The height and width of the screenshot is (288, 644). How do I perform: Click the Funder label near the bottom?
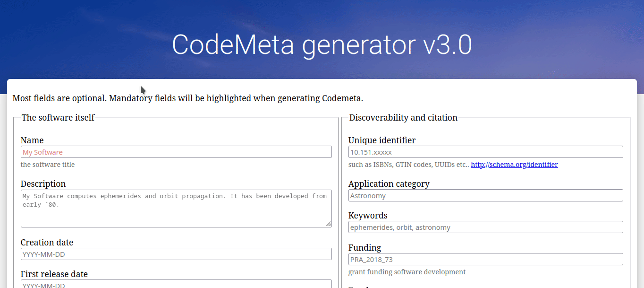(x=360, y=286)
